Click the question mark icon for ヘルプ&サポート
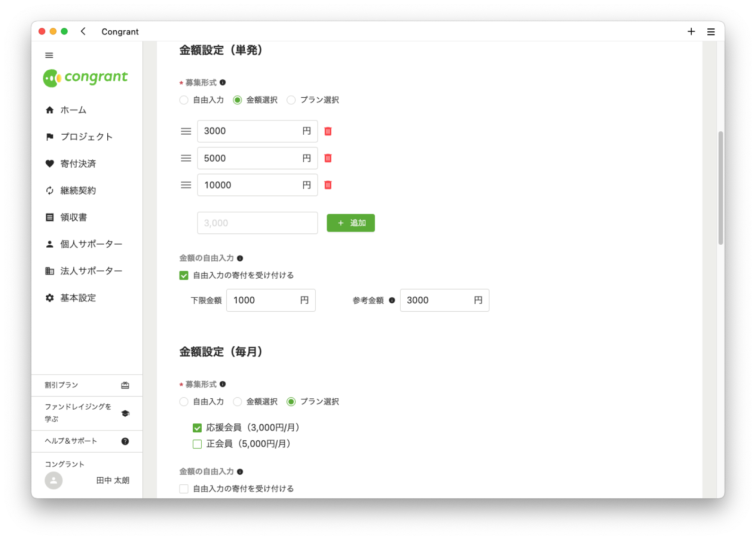 click(x=125, y=441)
